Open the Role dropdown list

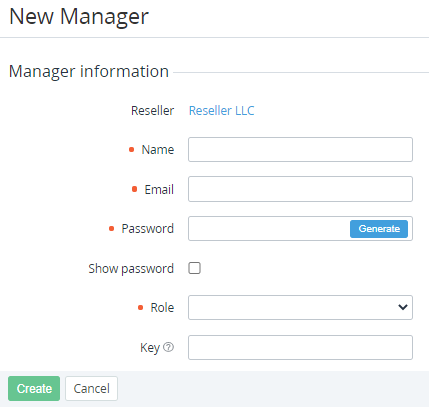click(300, 307)
